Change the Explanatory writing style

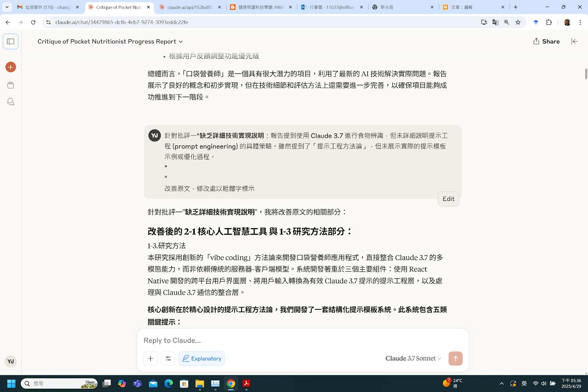point(202,359)
